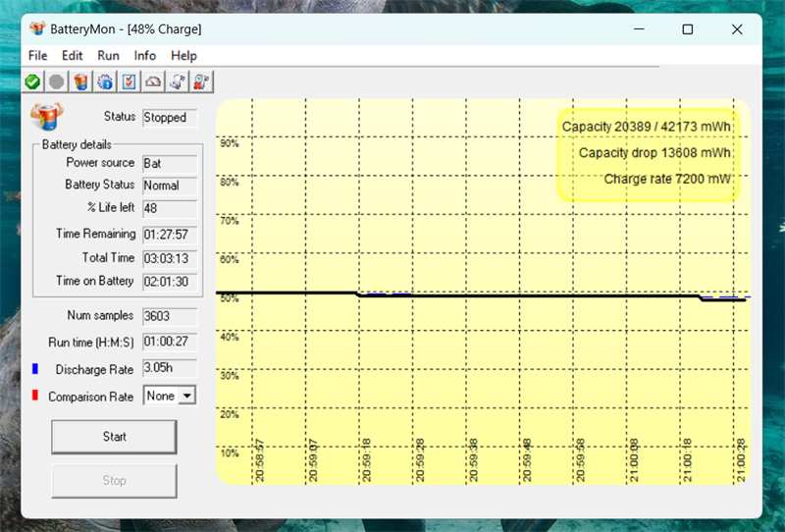Open battery information via toolbar battery icon
This screenshot has height=532, width=785.
point(80,81)
